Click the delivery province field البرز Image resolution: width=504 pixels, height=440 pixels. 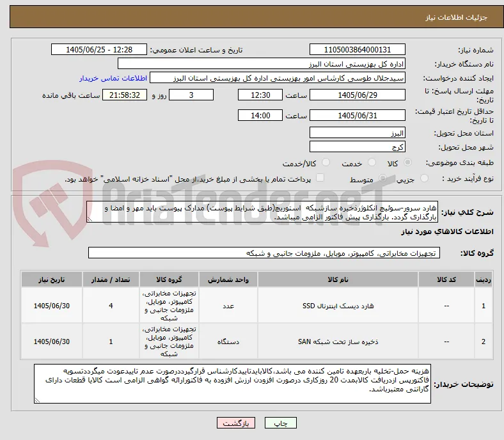(x=357, y=132)
